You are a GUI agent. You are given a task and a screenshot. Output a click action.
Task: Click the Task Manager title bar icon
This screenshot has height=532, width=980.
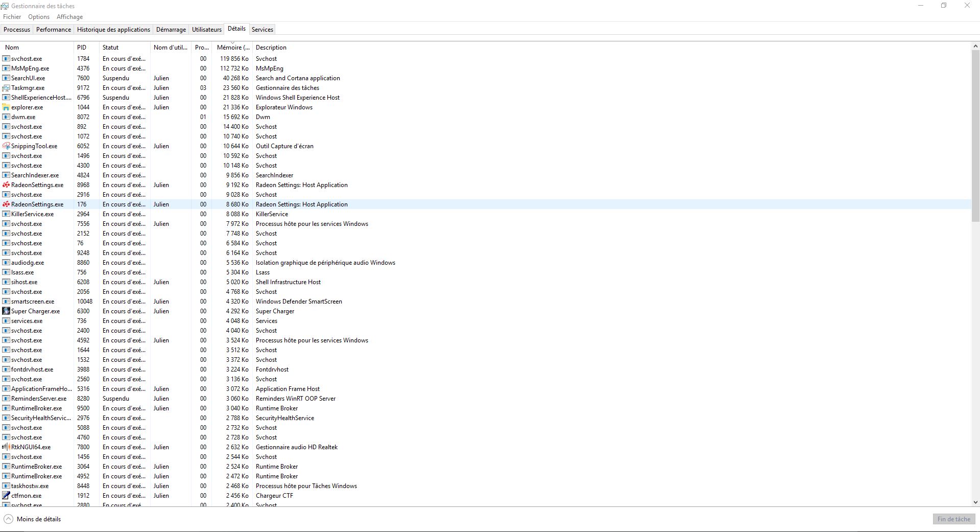(x=5, y=6)
